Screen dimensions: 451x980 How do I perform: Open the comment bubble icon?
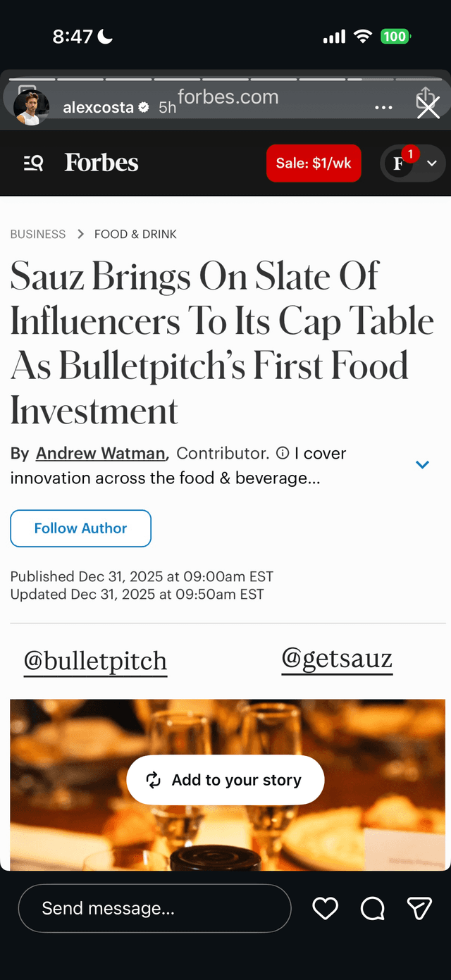[372, 909]
